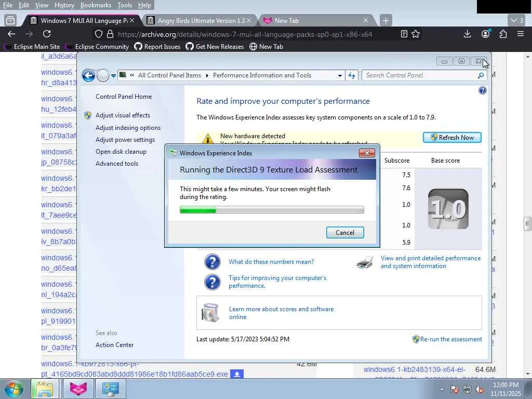Open tracking protection shield icon
The image size is (532, 399).
(x=98, y=34)
